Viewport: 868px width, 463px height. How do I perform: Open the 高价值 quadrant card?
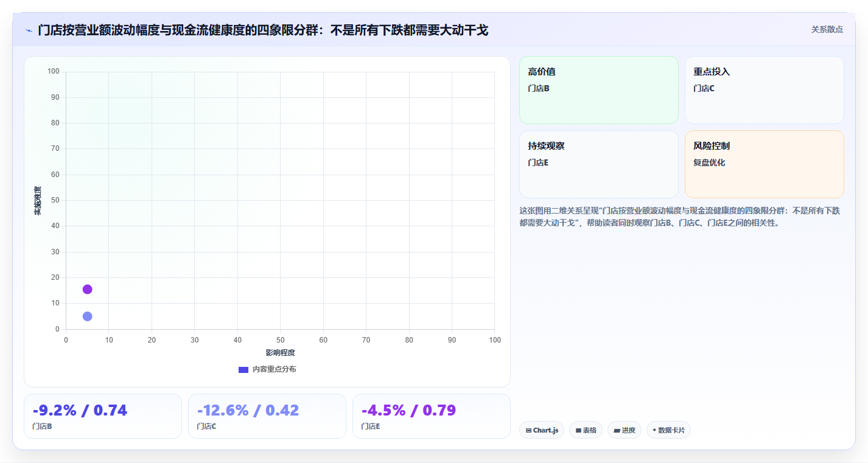pos(599,90)
